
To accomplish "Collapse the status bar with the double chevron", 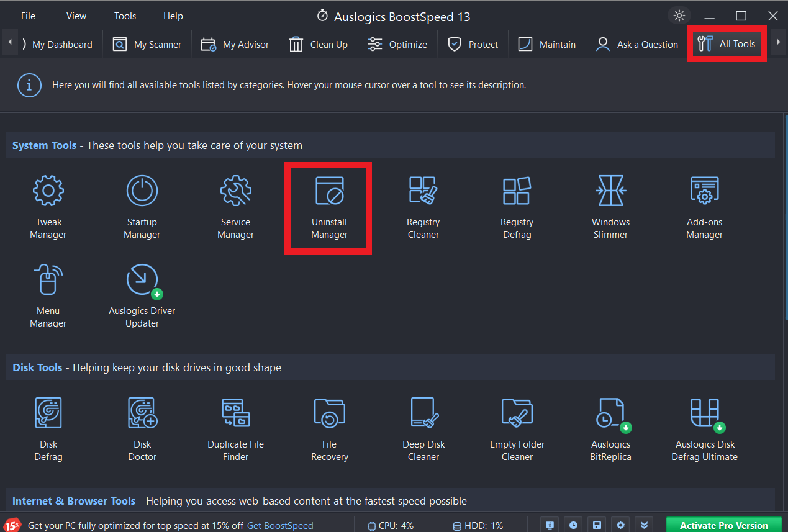I will click(x=644, y=525).
